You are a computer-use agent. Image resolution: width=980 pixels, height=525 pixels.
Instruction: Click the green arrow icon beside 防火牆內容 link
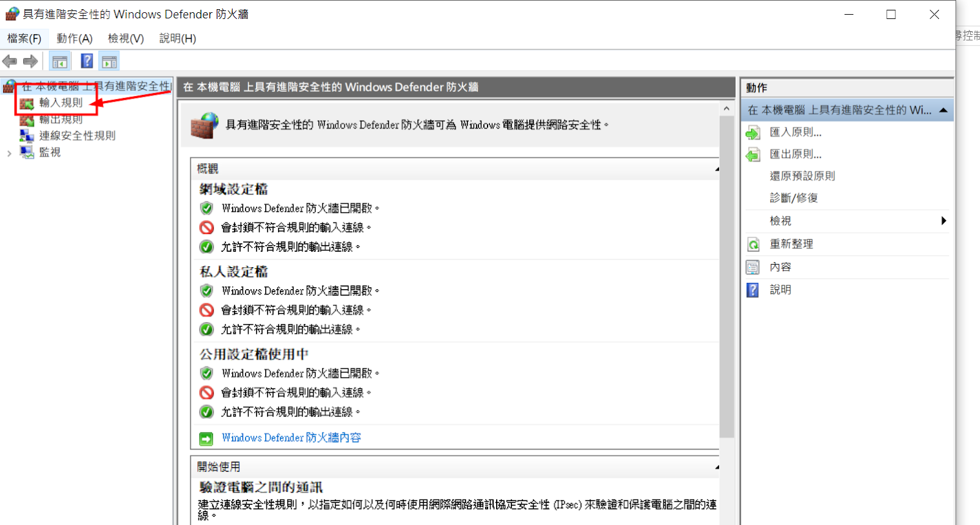[x=206, y=439]
